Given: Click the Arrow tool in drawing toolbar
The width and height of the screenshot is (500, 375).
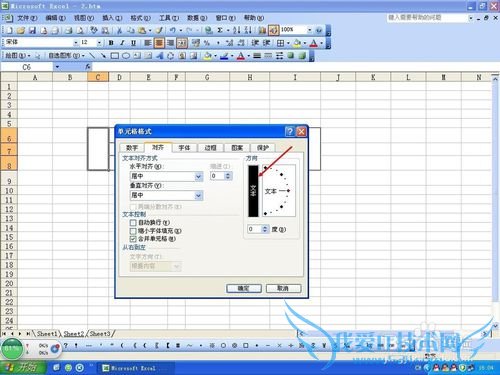Looking at the screenshot, I should click(x=103, y=56).
